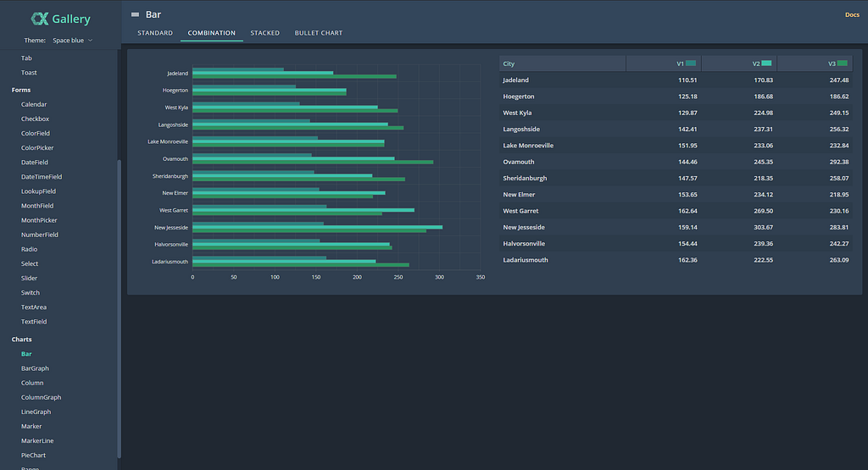Image resolution: width=868 pixels, height=470 pixels.
Task: Open the Switch page in sidebar
Action: [31, 292]
